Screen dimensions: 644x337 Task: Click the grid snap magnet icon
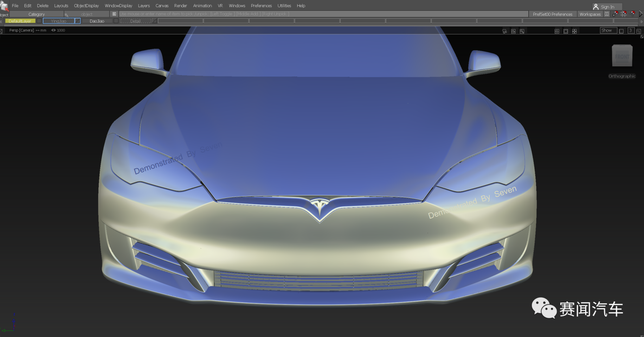click(x=624, y=14)
